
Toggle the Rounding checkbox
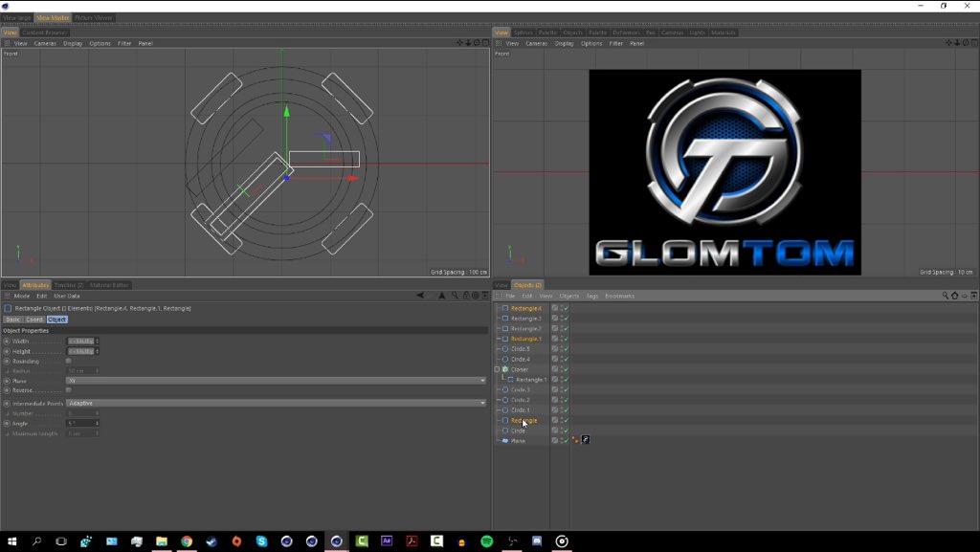69,361
